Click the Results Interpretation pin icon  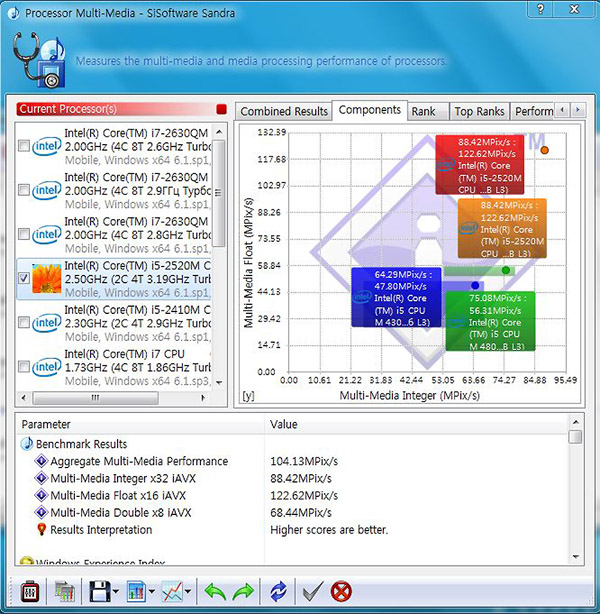point(41,529)
